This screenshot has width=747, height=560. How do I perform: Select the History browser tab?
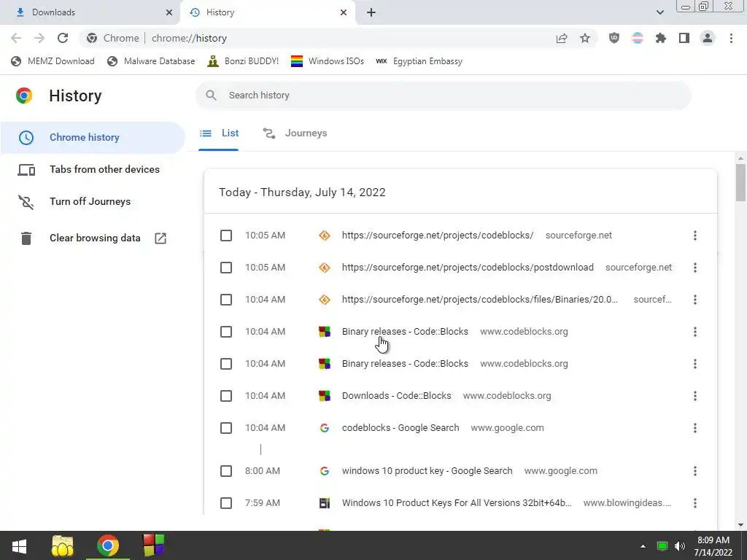tap(268, 12)
